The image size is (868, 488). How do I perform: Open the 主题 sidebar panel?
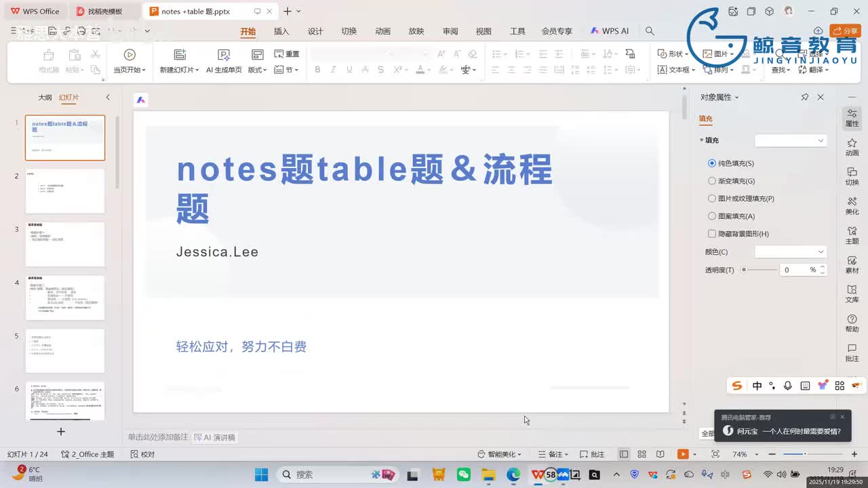(x=852, y=235)
